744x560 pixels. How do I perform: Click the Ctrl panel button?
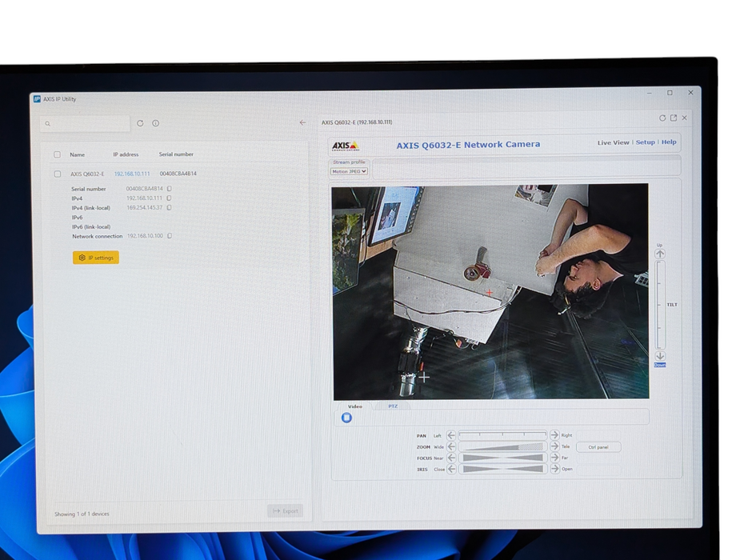(x=598, y=447)
